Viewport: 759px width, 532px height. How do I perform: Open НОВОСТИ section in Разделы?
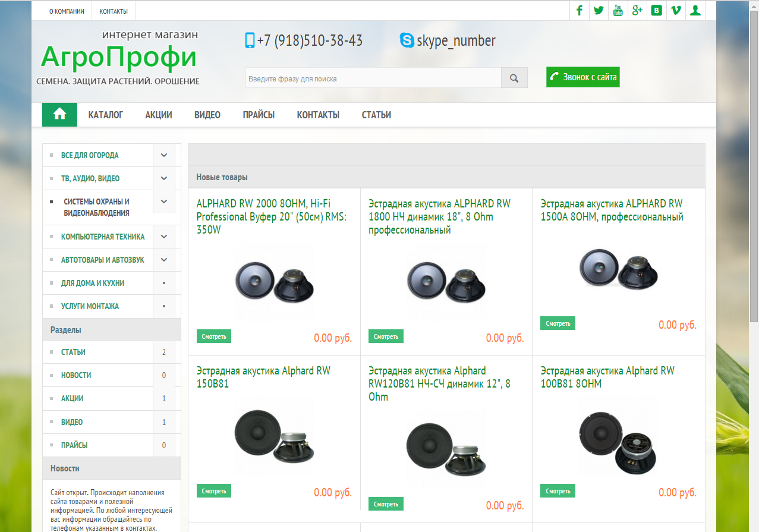tap(76, 375)
